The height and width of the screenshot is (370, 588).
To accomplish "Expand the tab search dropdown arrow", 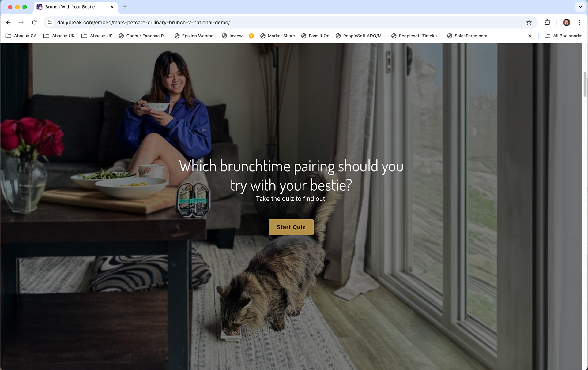I will 580,7.
